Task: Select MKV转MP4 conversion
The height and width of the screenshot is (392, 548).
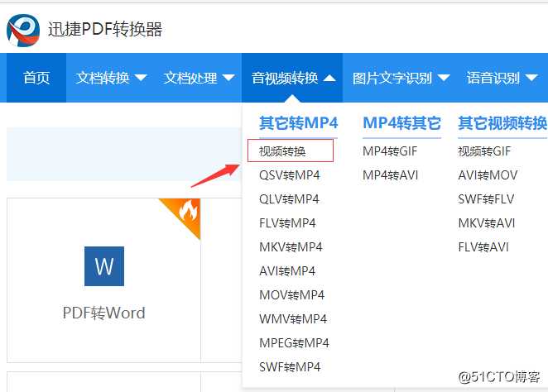Action: click(x=291, y=247)
